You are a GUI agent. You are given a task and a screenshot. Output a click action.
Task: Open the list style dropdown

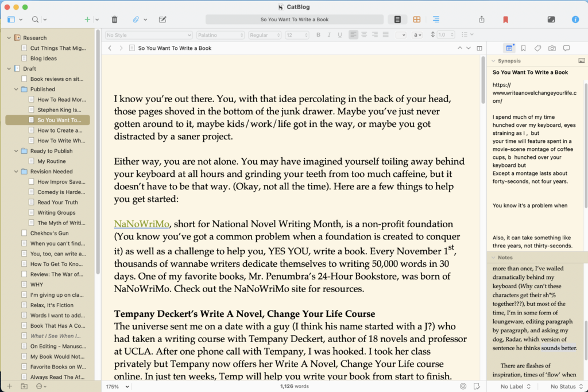[x=467, y=35]
